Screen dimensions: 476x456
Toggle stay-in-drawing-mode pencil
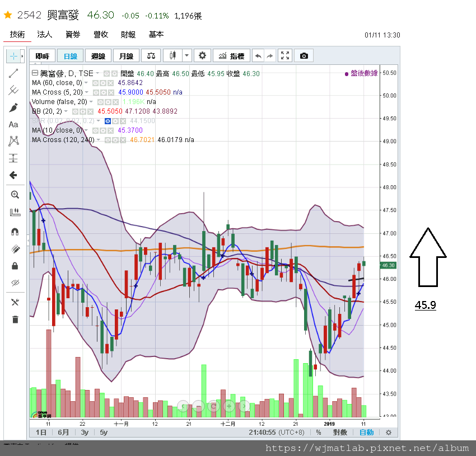(15, 249)
